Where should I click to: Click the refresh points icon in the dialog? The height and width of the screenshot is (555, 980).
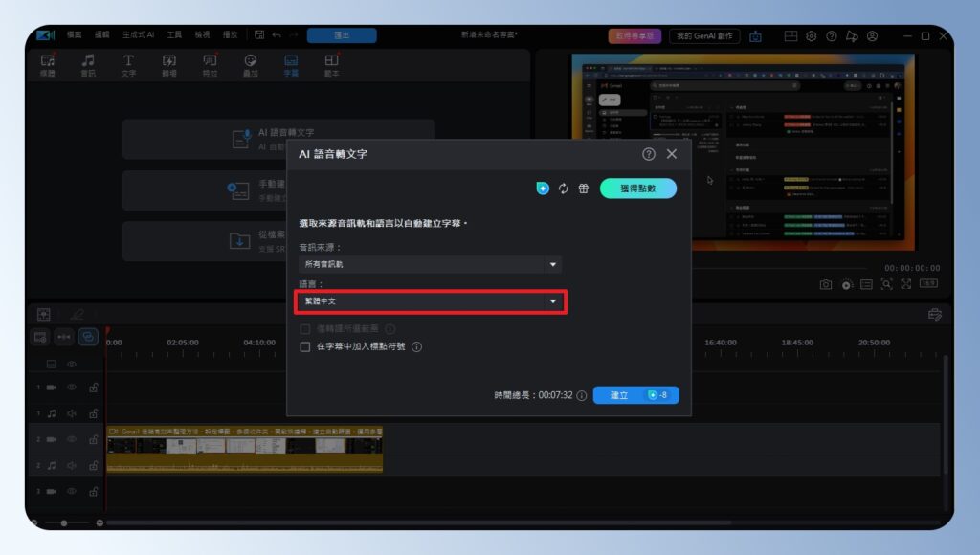565,189
